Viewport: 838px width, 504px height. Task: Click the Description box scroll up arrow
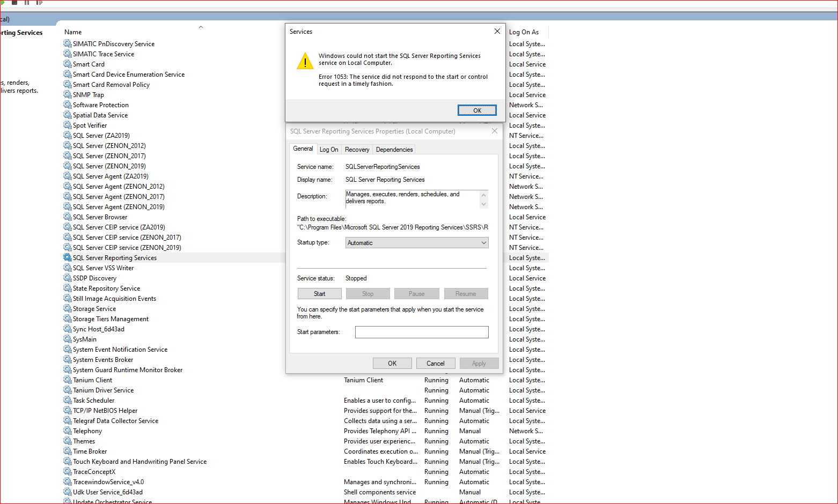pos(484,195)
